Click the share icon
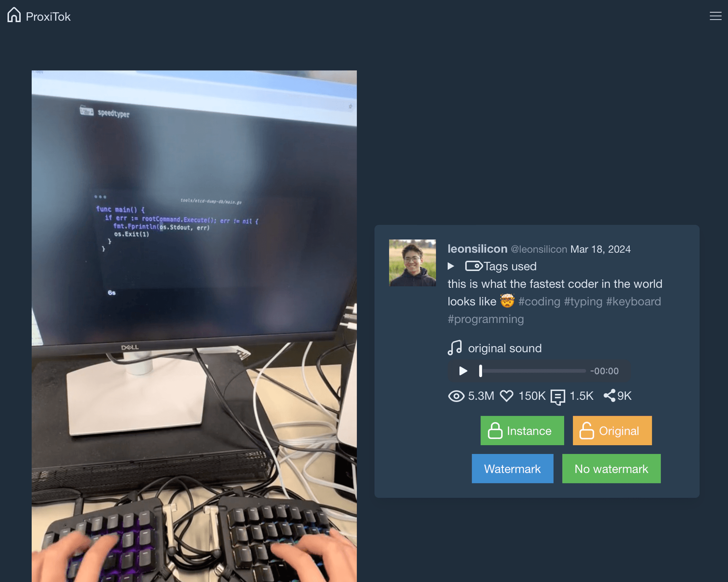The image size is (728, 582). click(x=609, y=395)
